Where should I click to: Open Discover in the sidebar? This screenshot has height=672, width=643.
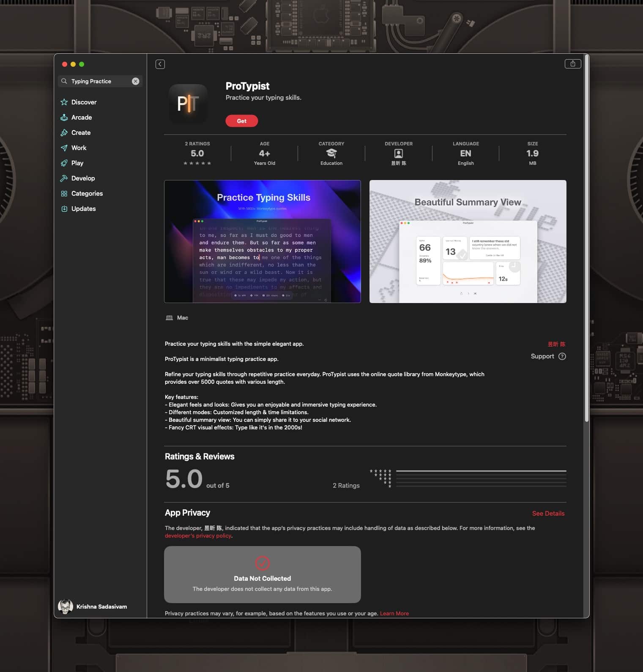click(x=84, y=102)
